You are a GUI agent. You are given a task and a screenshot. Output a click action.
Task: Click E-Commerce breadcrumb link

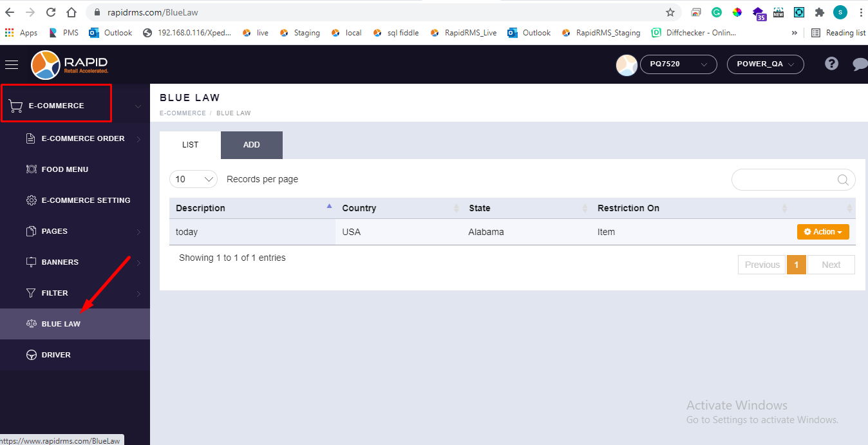pos(182,113)
